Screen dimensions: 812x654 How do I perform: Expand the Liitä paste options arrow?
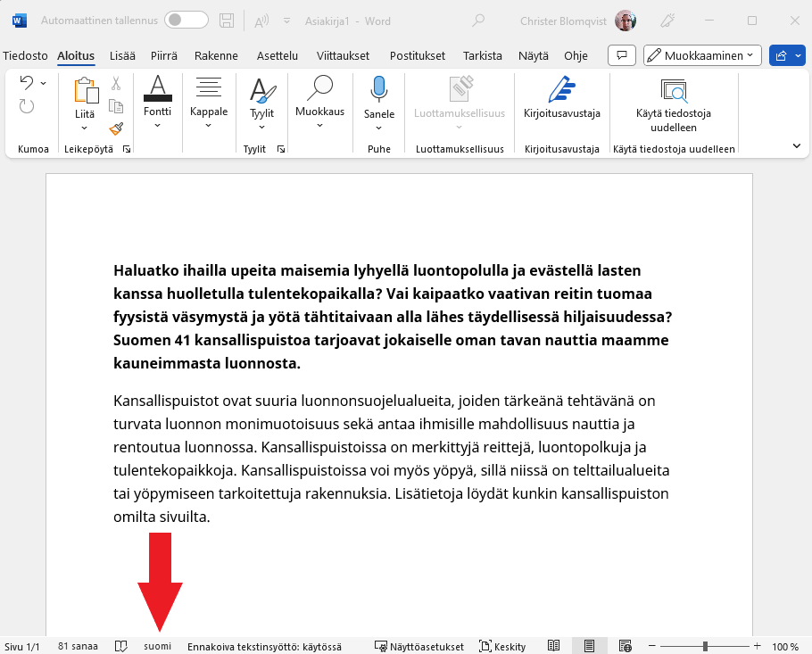85,128
